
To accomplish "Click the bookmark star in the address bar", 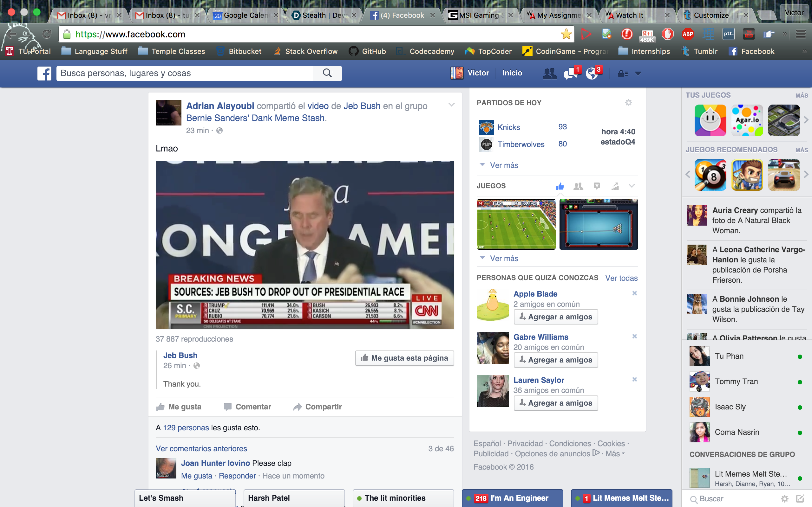I will [x=566, y=34].
